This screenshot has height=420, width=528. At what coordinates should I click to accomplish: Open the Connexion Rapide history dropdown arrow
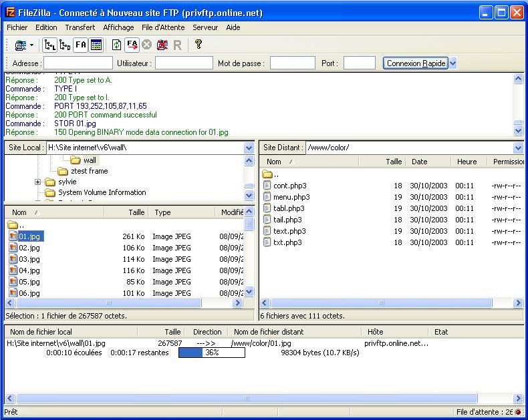453,63
